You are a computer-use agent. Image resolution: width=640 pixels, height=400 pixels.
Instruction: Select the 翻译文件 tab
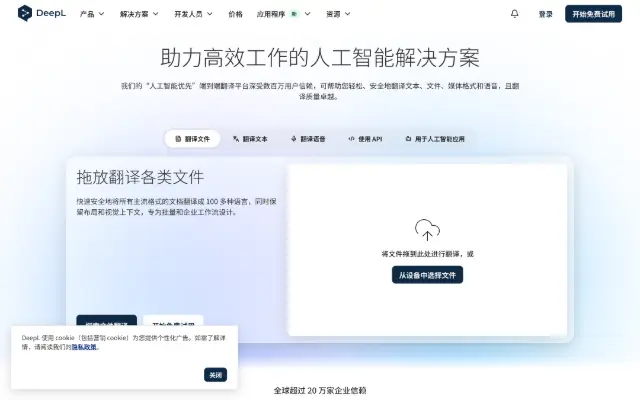[192, 139]
